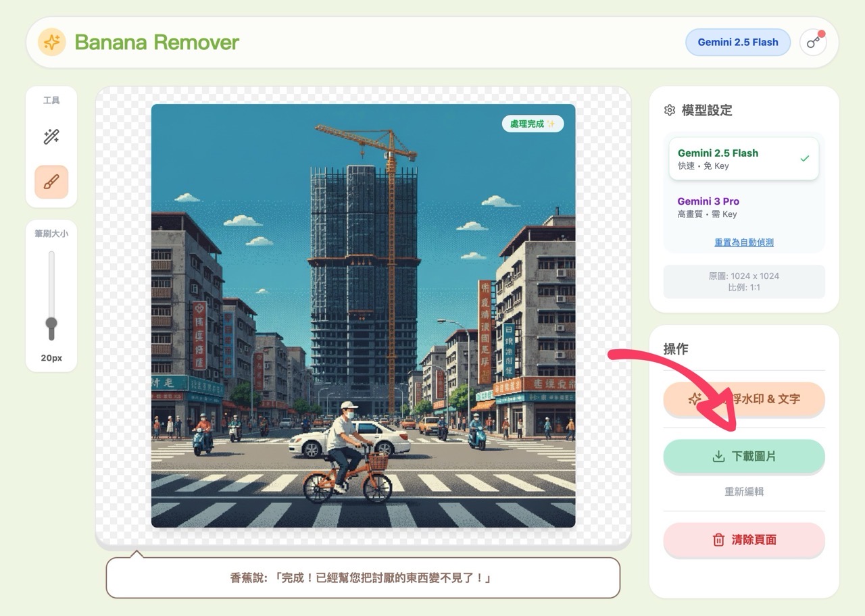Click the brush size slider handle
865x616 pixels.
tap(51, 324)
